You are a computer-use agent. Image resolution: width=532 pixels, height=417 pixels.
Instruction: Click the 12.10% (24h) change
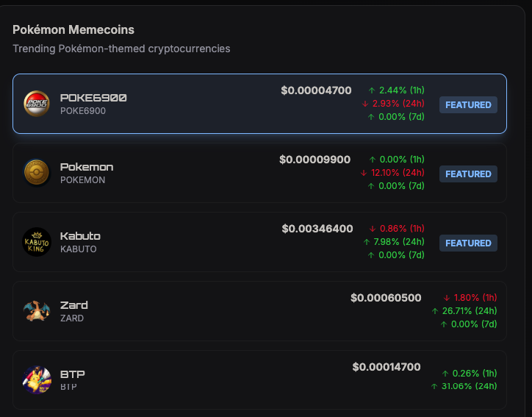click(392, 173)
